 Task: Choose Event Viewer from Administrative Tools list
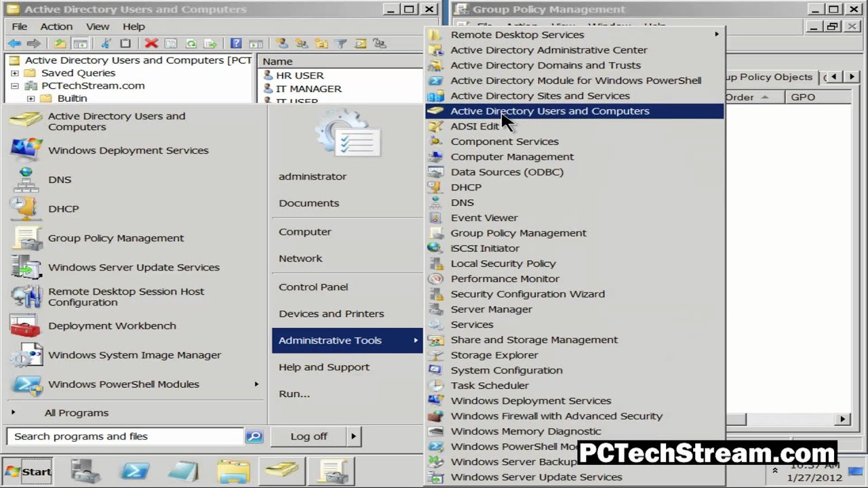click(574, 218)
